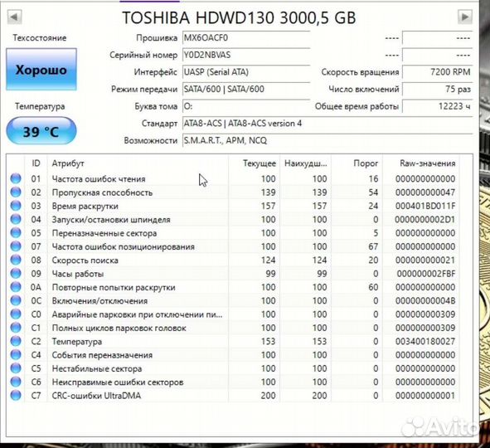Click status circle for Переназначенные сектора

(16, 232)
